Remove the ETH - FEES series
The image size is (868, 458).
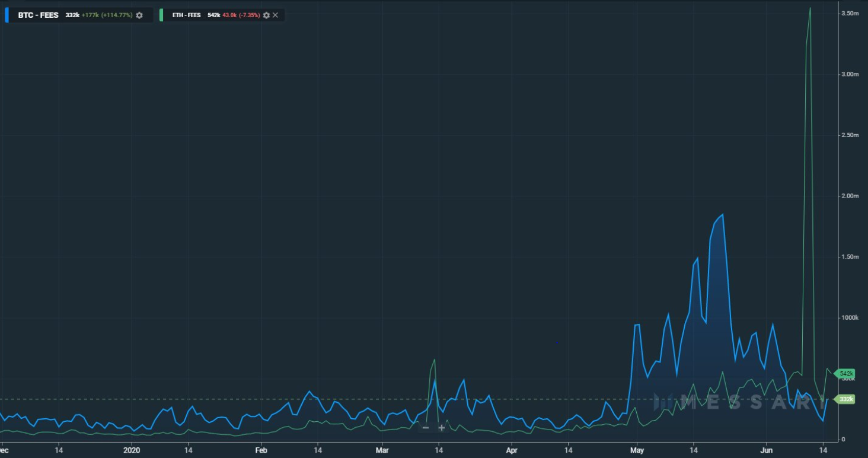click(x=275, y=15)
